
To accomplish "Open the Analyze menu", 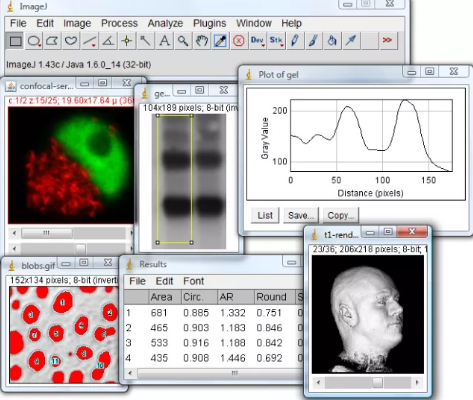I will click(165, 23).
